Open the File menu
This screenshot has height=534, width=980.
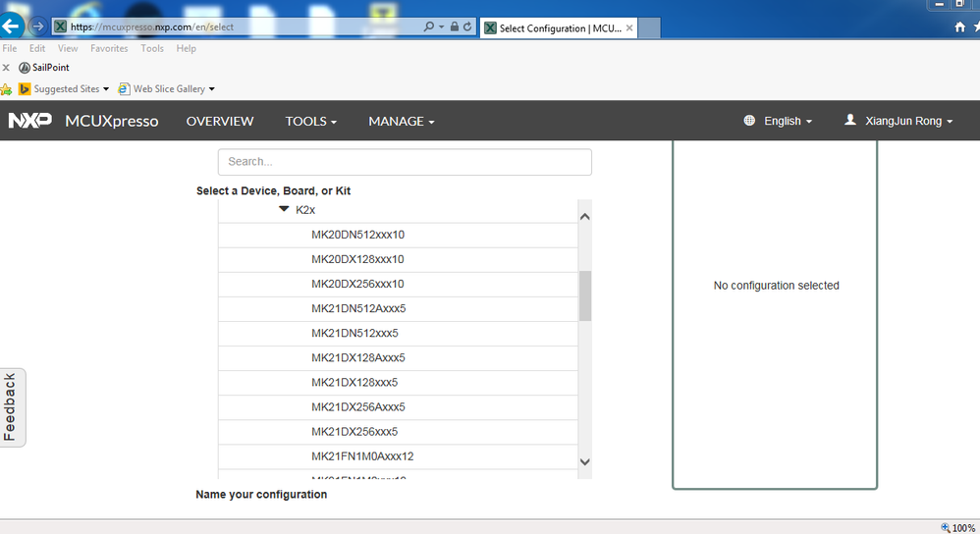pos(10,48)
